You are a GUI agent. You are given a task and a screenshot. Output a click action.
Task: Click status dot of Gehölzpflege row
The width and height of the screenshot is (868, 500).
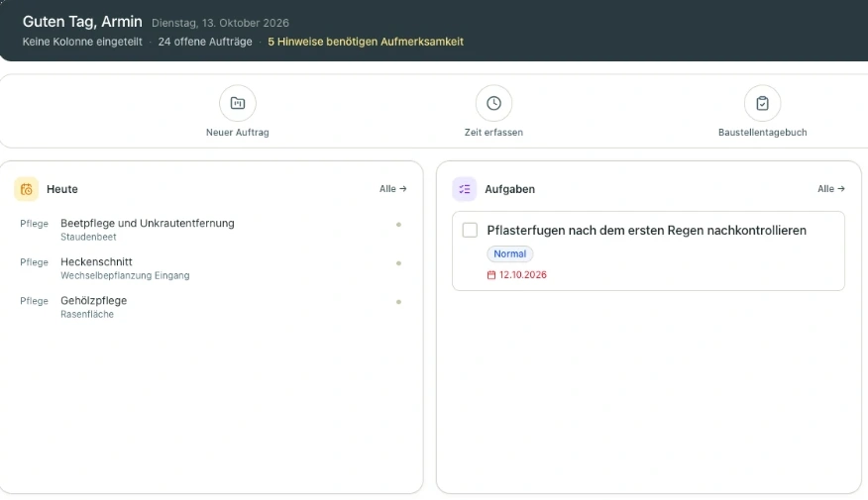[398, 302]
